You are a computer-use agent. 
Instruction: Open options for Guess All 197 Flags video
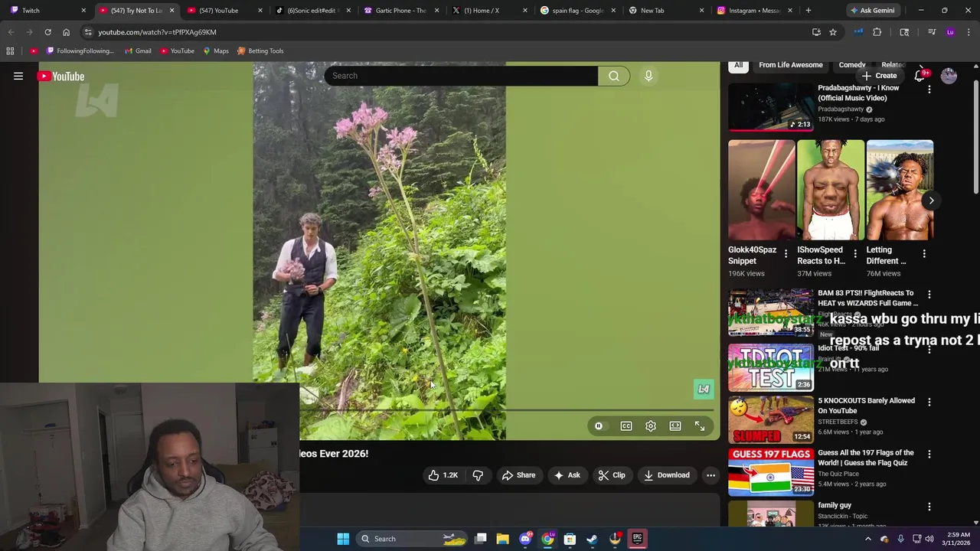[x=929, y=454]
